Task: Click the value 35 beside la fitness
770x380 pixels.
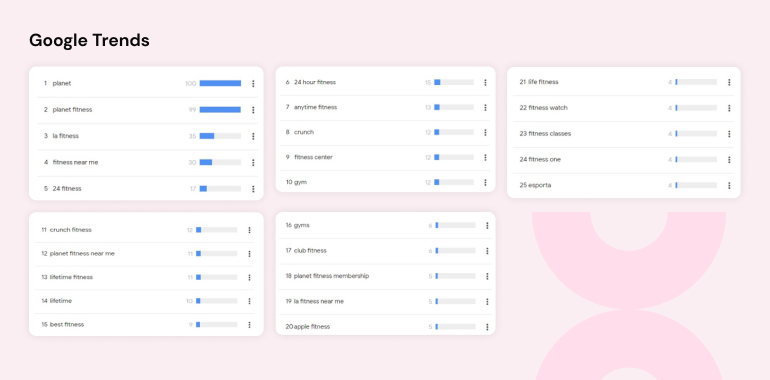Action: 192,136
